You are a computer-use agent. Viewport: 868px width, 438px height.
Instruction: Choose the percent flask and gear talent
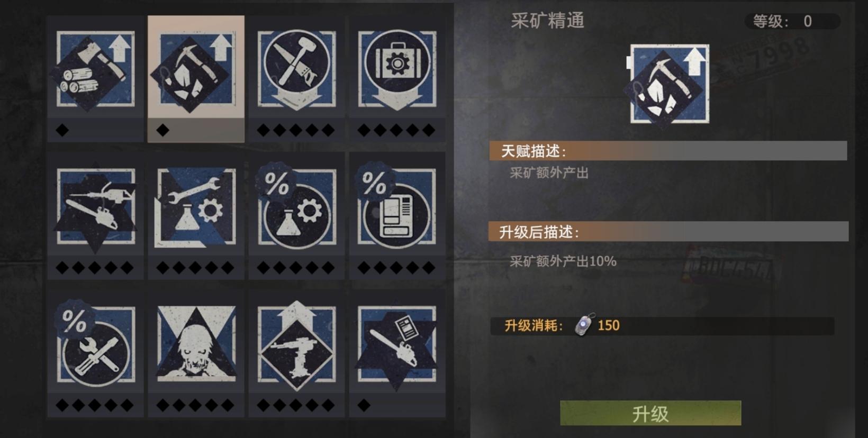pyautogui.click(x=296, y=206)
